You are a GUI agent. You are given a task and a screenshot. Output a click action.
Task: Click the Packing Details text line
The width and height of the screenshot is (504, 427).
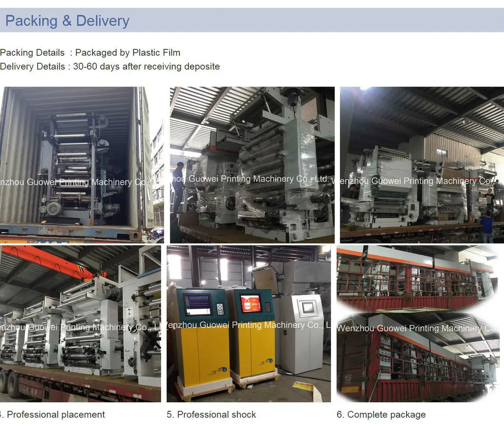(90, 53)
